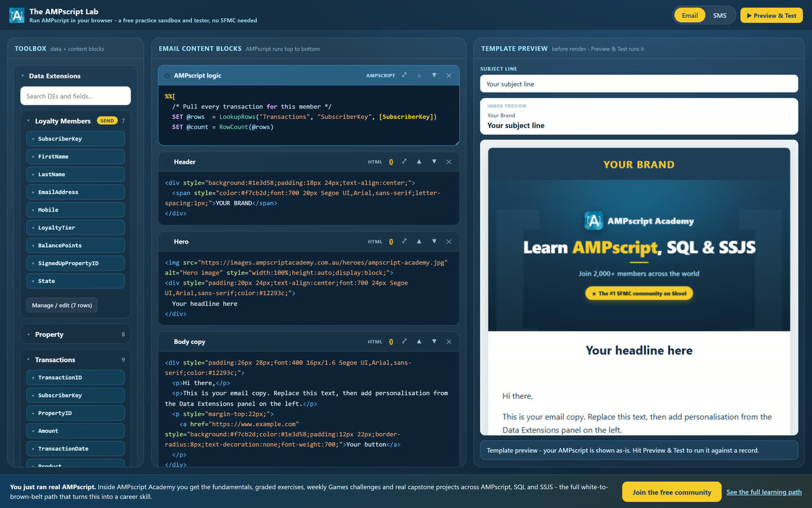Viewport: 812px width, 508px height.
Task: Click the AMPscript Lab logo icon
Action: [x=17, y=15]
